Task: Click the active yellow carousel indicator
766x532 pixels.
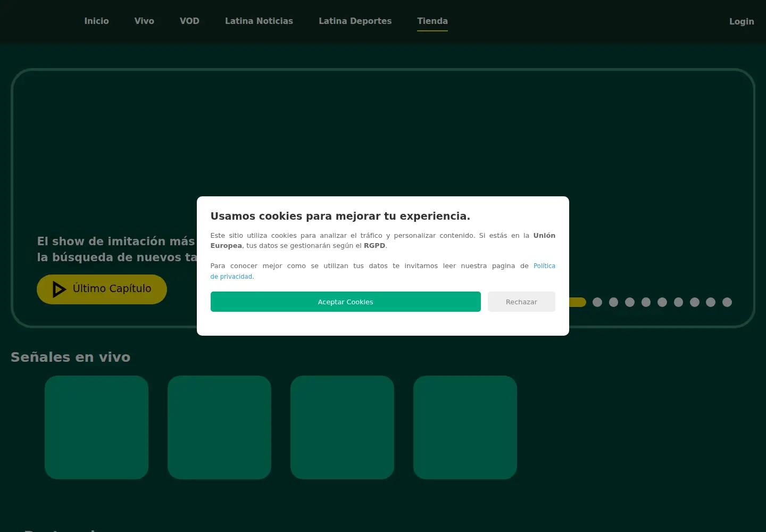Action: (577, 302)
